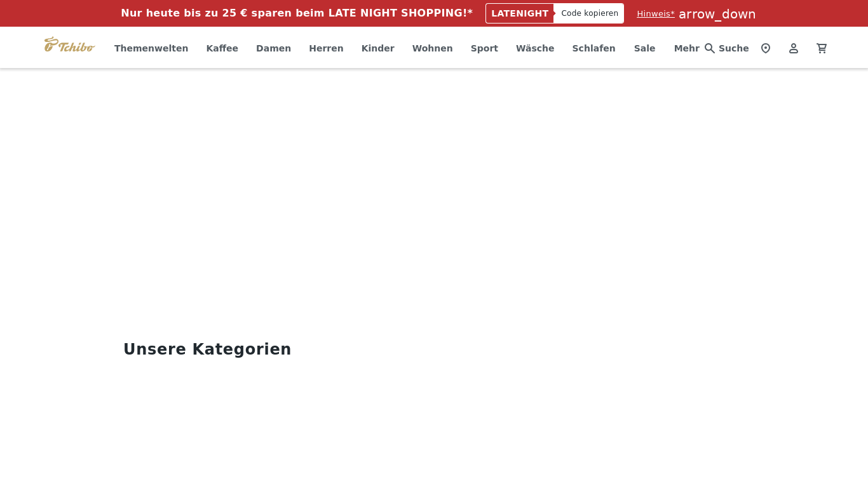Viewport: 868px width, 488px height.
Task: Open the Wäsche category
Action: coord(535,48)
